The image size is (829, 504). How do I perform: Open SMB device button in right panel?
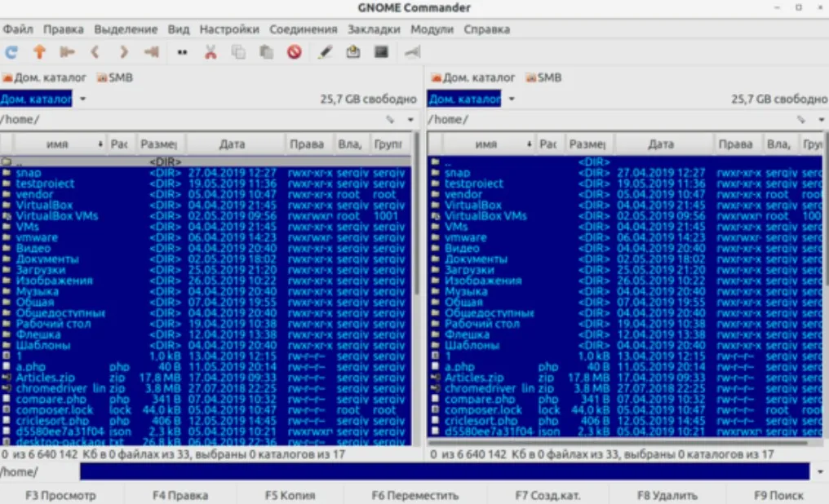point(543,77)
